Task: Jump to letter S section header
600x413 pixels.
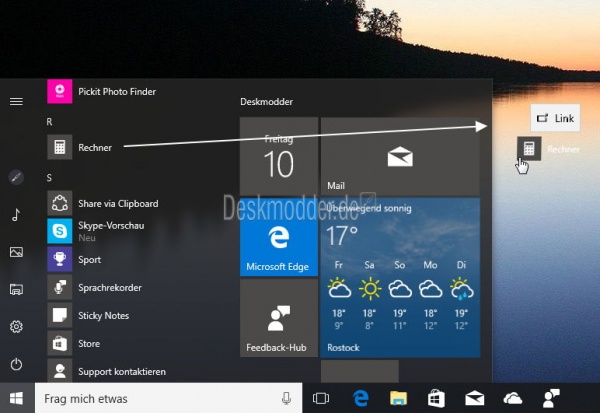Action: click(x=50, y=177)
